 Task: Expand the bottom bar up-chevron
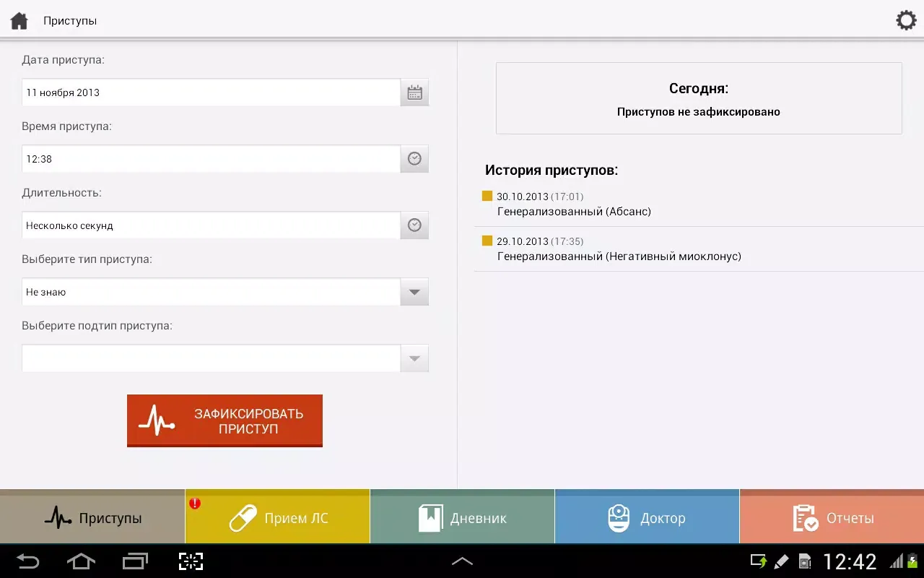462,561
